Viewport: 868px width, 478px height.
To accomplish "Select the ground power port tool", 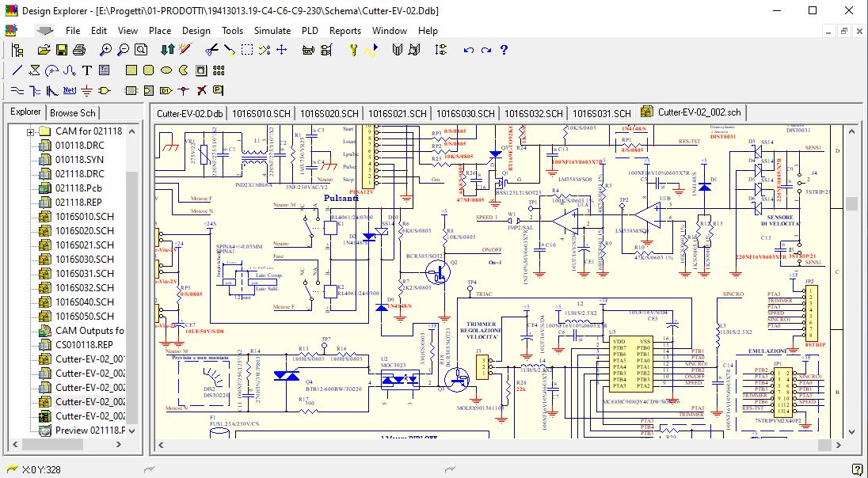I will click(87, 90).
